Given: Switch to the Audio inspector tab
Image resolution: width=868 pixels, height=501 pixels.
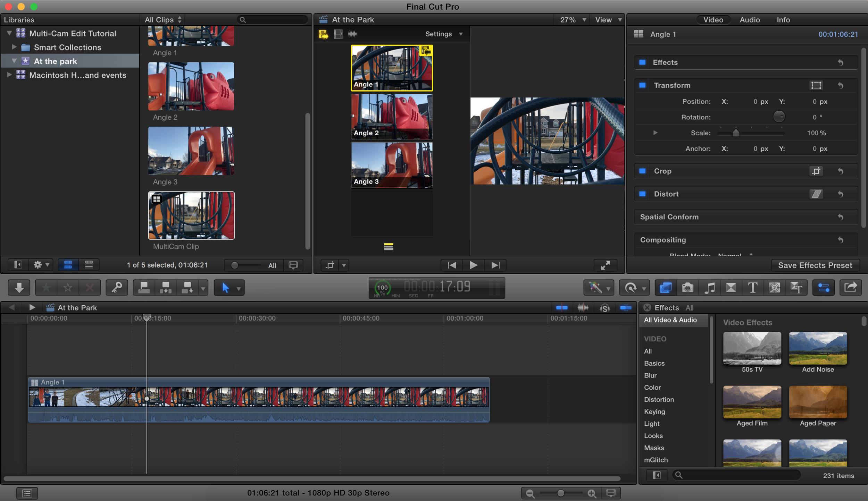Looking at the screenshot, I should [750, 20].
